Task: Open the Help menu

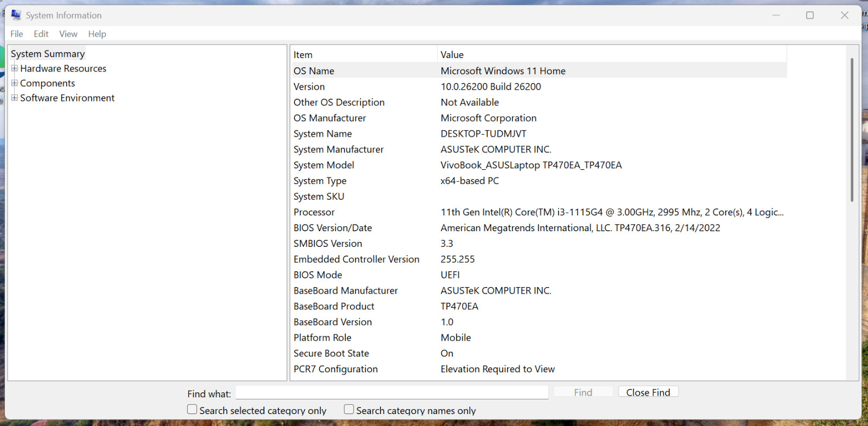Action: pos(97,34)
